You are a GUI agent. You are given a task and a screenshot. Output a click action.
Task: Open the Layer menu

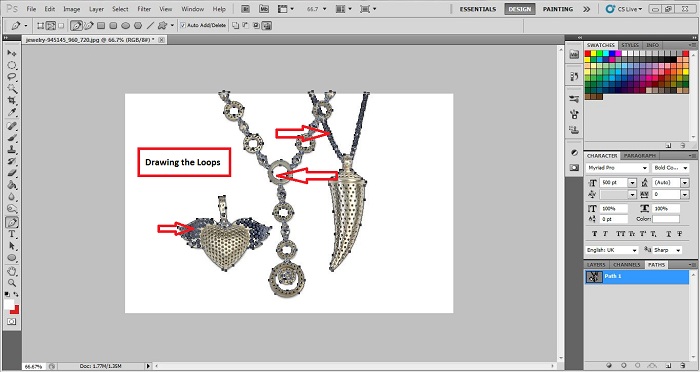point(96,9)
